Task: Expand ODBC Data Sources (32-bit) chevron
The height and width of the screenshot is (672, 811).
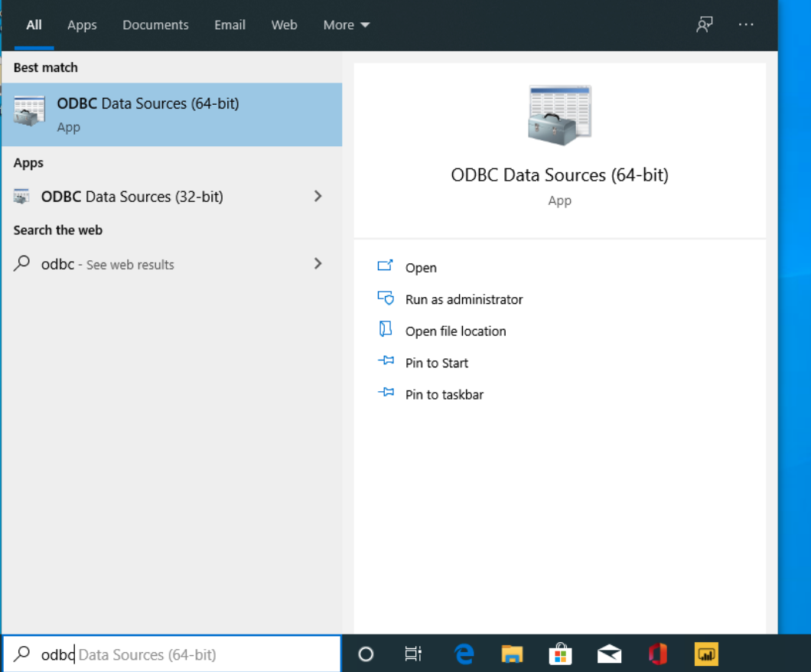Action: (318, 196)
